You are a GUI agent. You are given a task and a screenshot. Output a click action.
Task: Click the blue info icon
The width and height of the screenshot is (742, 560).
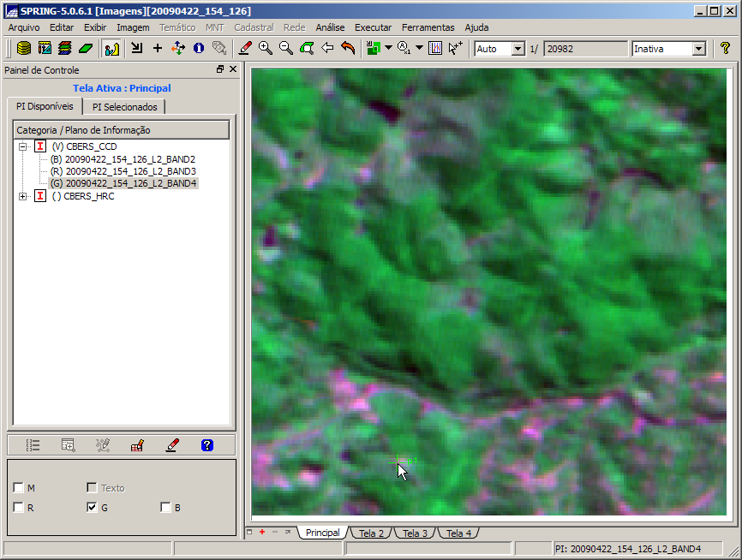tap(199, 49)
